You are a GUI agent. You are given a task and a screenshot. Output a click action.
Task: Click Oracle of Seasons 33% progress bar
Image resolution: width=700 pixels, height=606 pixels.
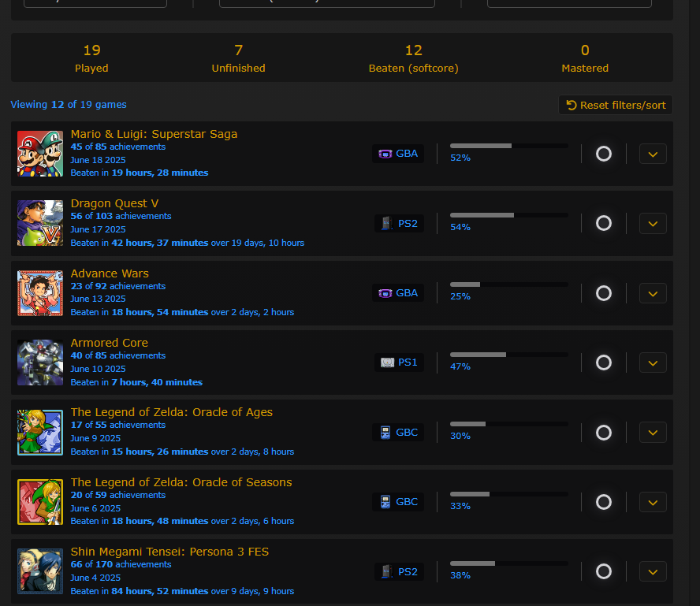509,494
